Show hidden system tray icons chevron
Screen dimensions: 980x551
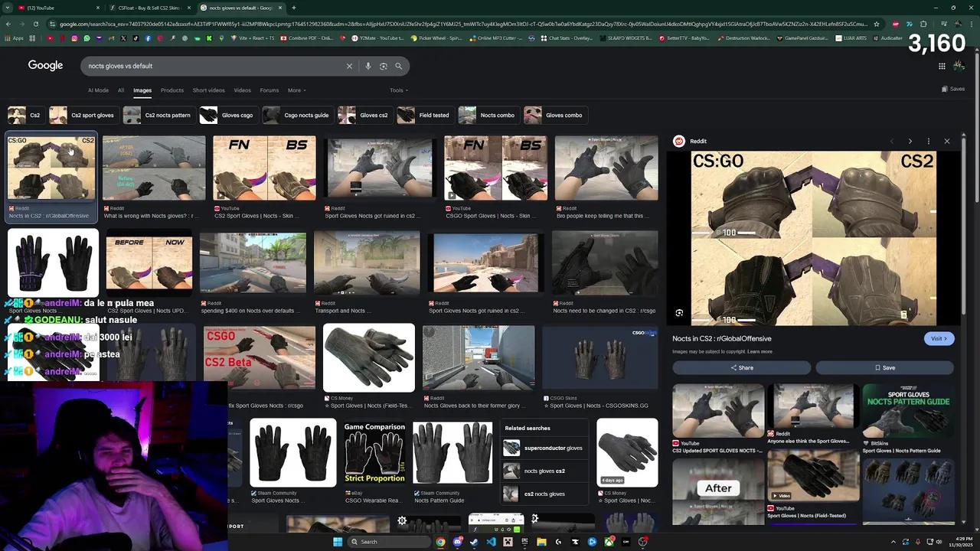click(x=893, y=542)
